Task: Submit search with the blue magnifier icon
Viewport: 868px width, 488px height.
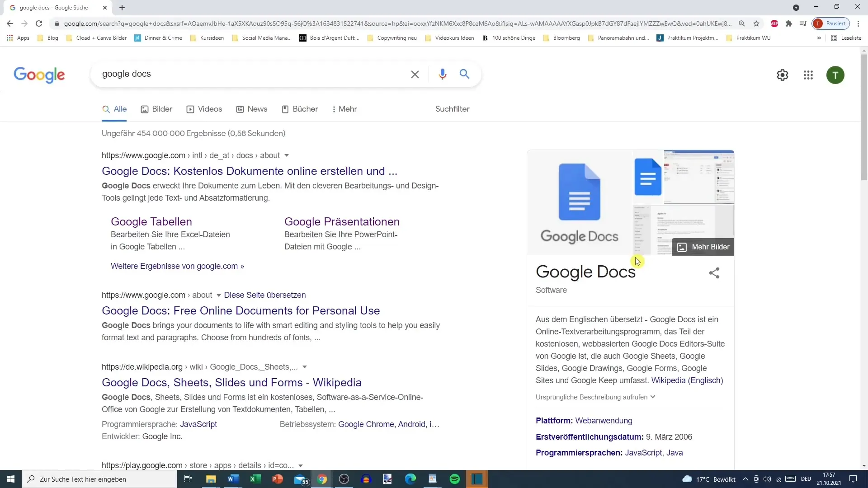Action: point(464,74)
